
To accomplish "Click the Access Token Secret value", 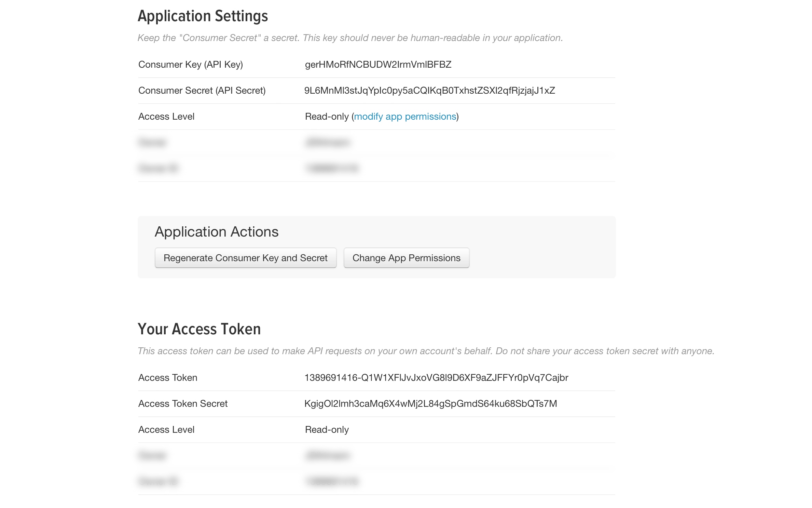I will [430, 404].
